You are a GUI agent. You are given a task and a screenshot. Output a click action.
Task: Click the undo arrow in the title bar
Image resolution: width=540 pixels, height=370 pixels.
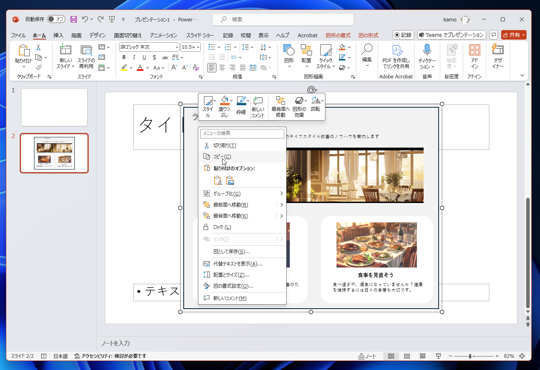point(85,19)
